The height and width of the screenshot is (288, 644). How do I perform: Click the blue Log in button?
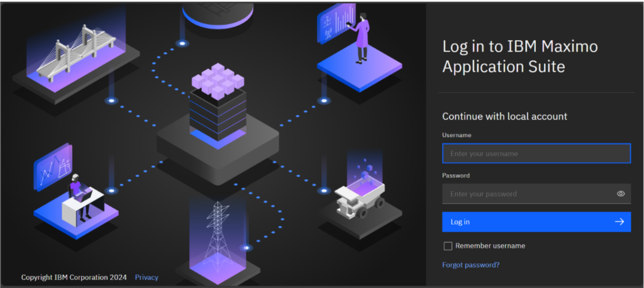click(536, 222)
